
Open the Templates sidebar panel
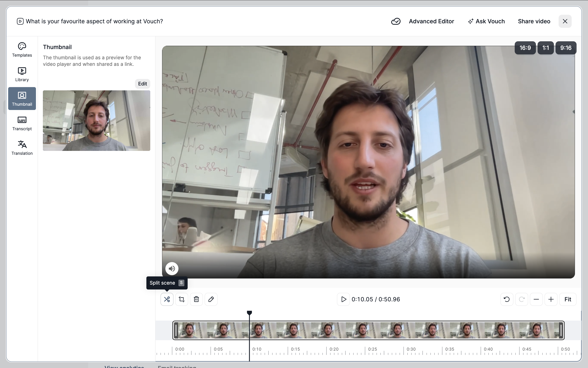click(x=22, y=50)
